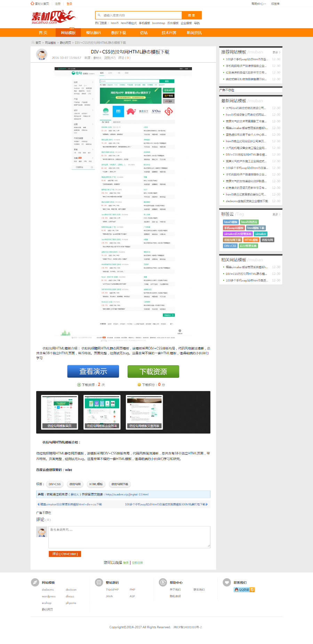Click footer link wordpress
This screenshot has width=313, height=644.
point(49,596)
